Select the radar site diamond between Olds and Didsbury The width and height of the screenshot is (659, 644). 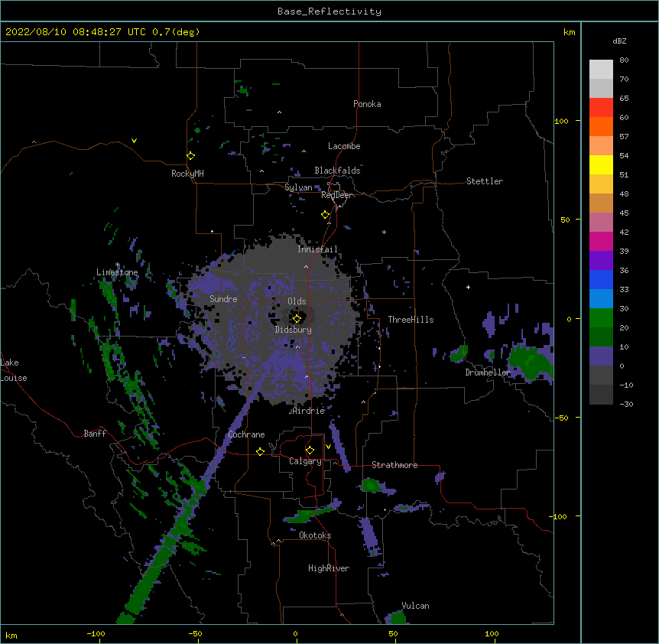click(x=297, y=318)
